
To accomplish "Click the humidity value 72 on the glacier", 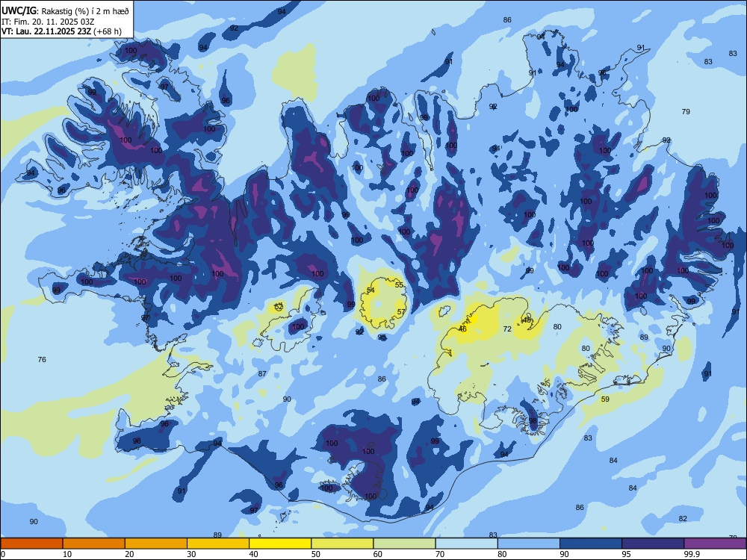I will click(507, 329).
